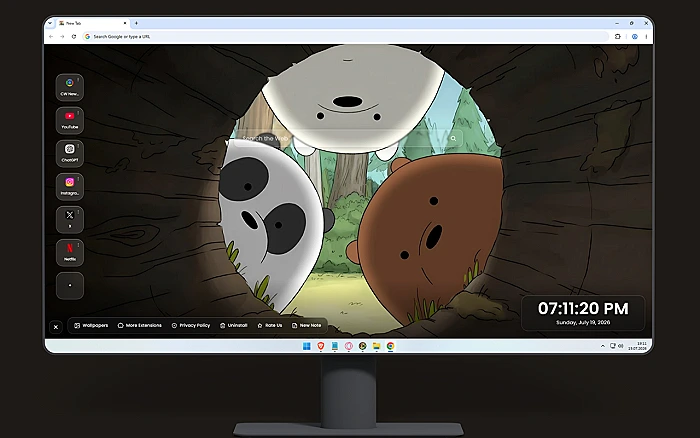The image size is (700, 438).
Task: Open options menu on Netflix tile
Action: pyautogui.click(x=79, y=245)
